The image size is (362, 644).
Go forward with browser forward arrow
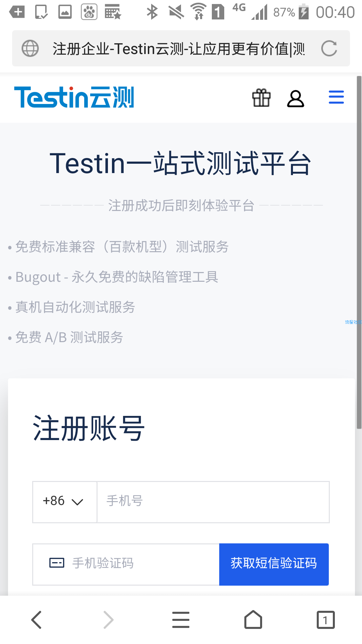point(109,620)
